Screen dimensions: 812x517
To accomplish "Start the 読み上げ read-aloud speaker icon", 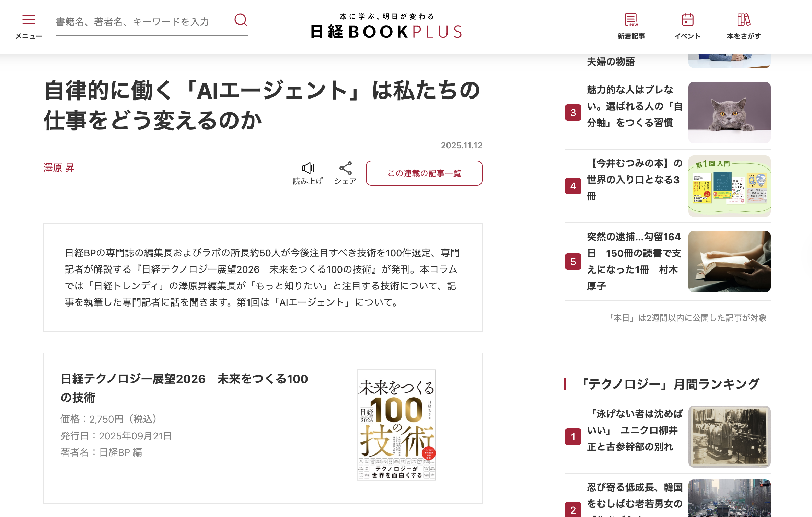I will tap(308, 168).
